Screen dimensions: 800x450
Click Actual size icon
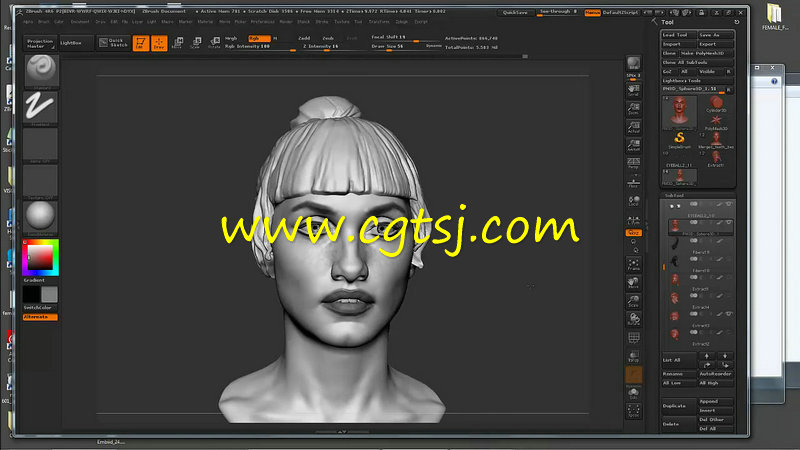point(634,127)
